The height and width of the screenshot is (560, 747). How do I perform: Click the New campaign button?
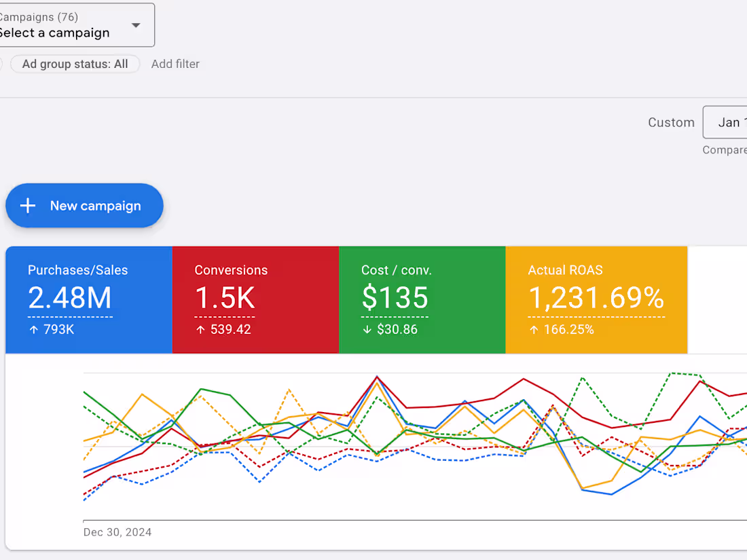(x=84, y=205)
